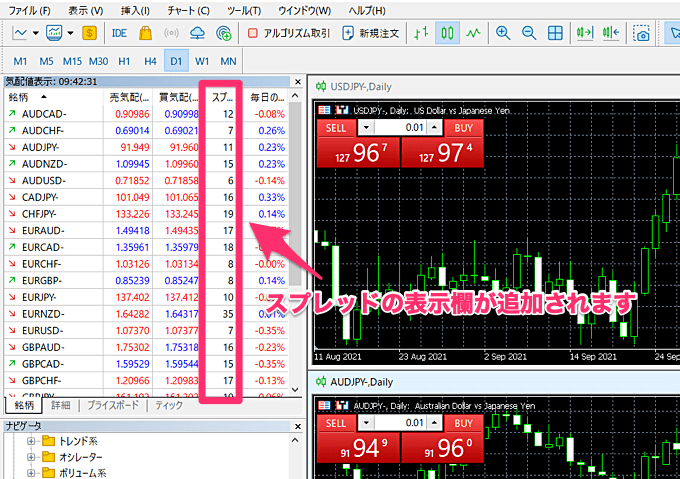
Task: Select the D1 timeframe button
Action: [x=176, y=61]
